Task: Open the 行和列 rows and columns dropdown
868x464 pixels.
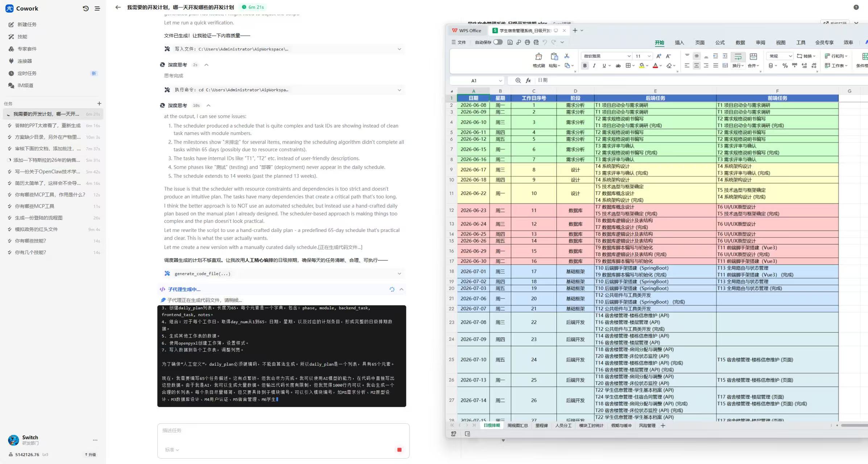Action: pyautogui.click(x=836, y=56)
